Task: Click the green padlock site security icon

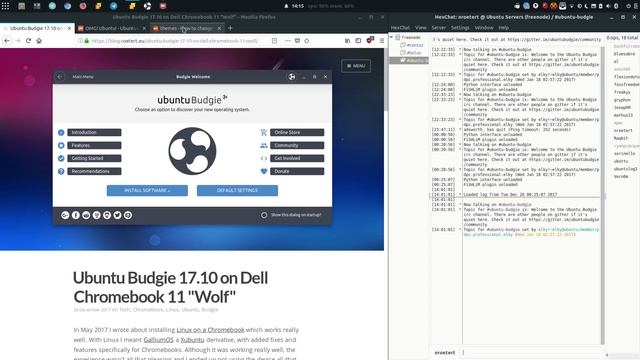Action: click(87, 41)
